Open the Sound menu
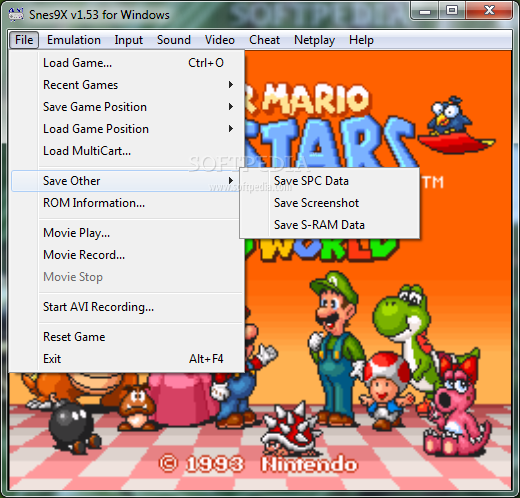The image size is (520, 498). click(174, 40)
